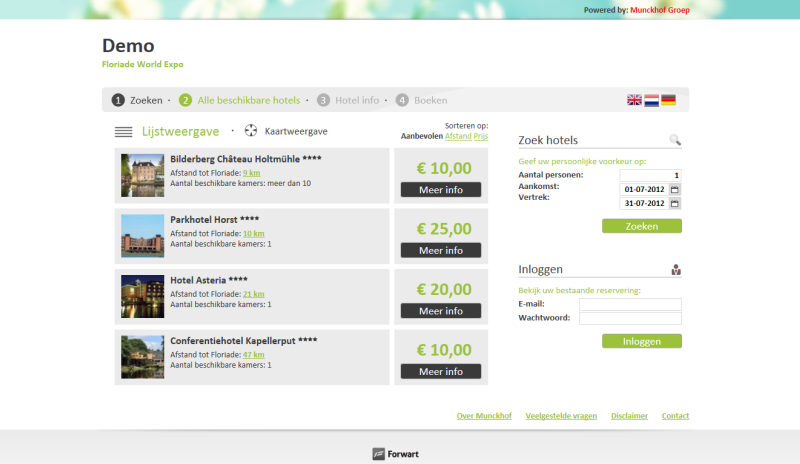Sort hotels by Afstand
This screenshot has width=800, height=464.
pyautogui.click(x=458, y=135)
